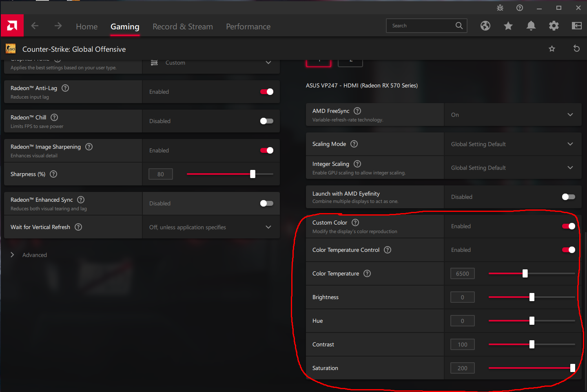This screenshot has width=587, height=392.
Task: Open the AMD FreeSync dropdown
Action: point(513,115)
